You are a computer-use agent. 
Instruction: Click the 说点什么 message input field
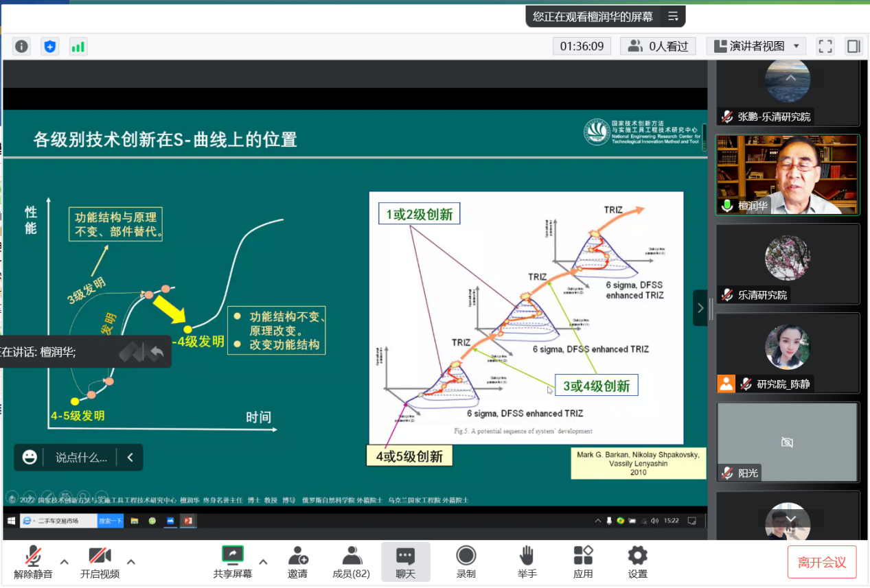click(x=81, y=458)
